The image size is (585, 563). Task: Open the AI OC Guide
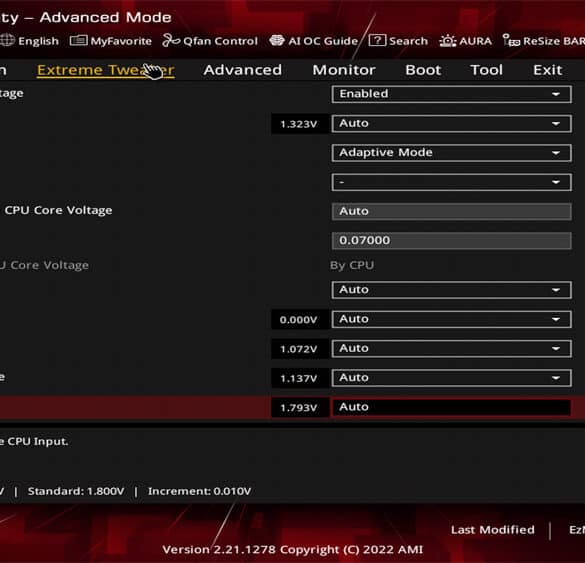[323, 41]
